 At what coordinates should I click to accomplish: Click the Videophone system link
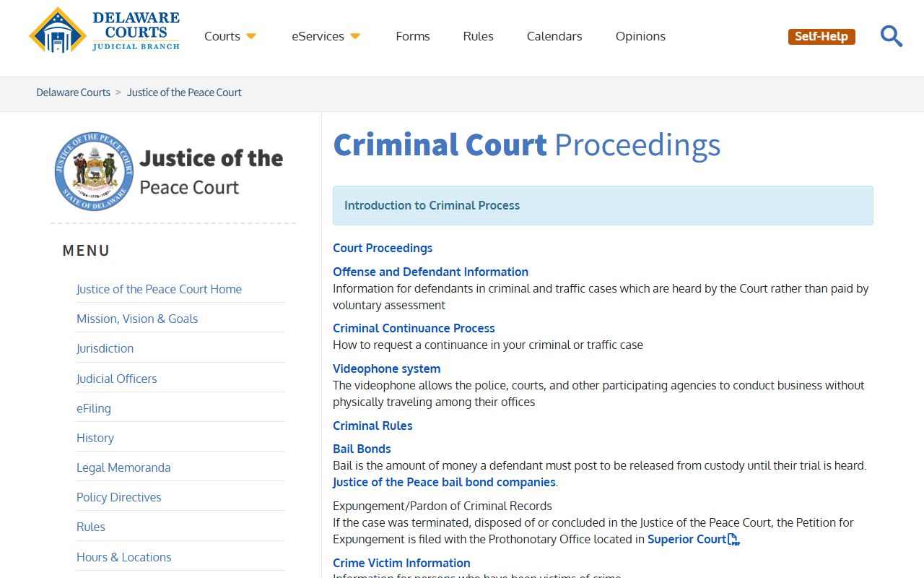click(386, 368)
